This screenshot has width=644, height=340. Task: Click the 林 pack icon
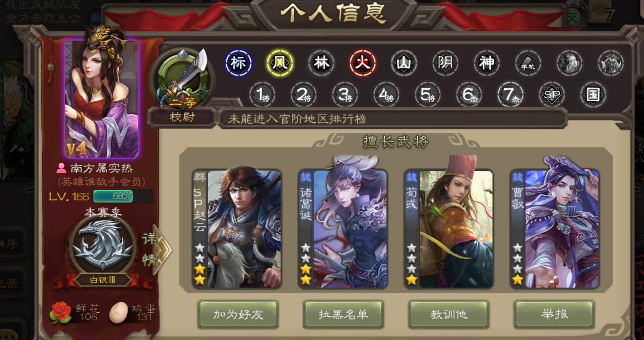(x=321, y=63)
